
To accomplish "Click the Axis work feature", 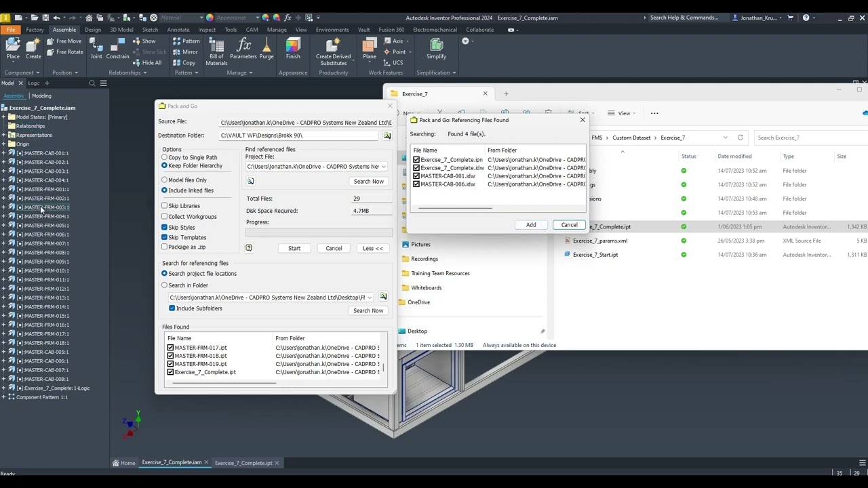I will [x=393, y=41].
